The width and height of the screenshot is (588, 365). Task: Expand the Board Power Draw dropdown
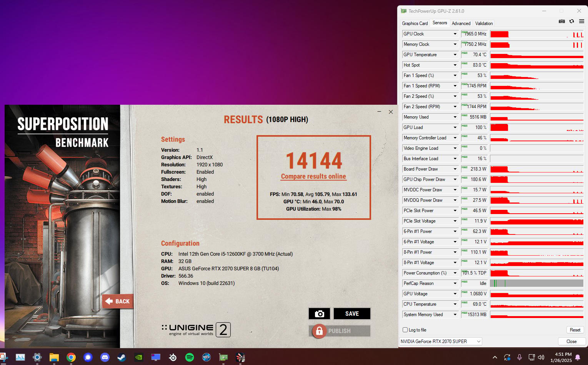455,169
